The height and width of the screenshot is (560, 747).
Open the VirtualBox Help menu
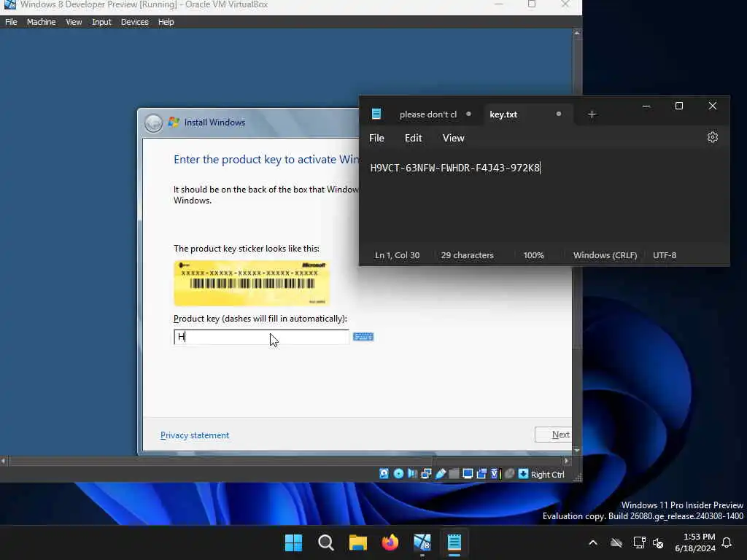pos(166,22)
